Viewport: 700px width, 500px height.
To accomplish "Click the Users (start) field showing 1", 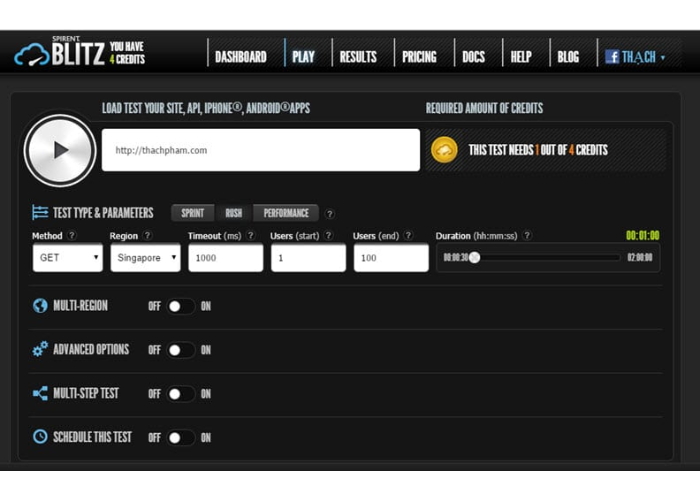I will [308, 258].
